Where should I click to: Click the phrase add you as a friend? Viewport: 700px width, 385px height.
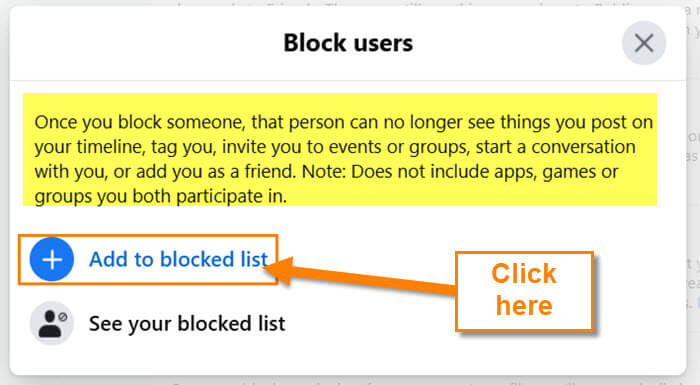(216, 172)
